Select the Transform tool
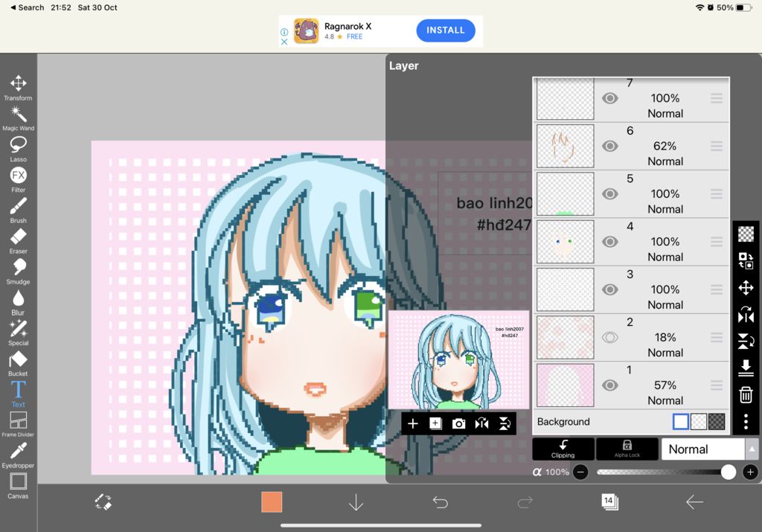 (18, 88)
